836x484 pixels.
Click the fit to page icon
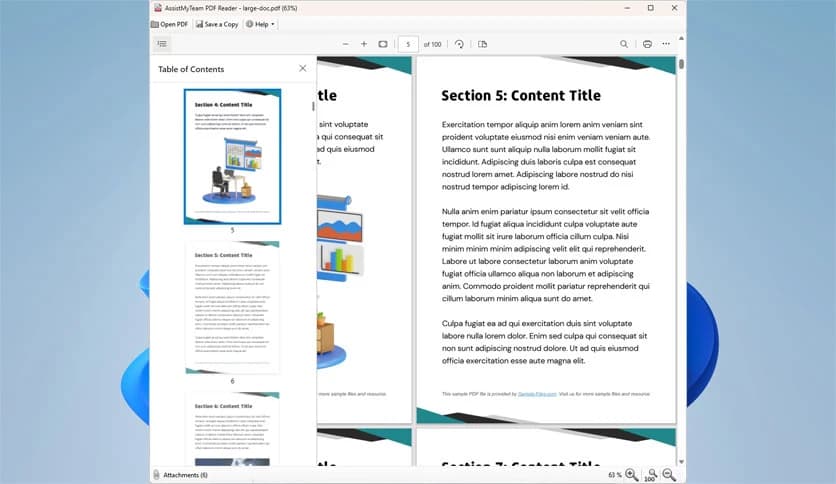coord(383,44)
